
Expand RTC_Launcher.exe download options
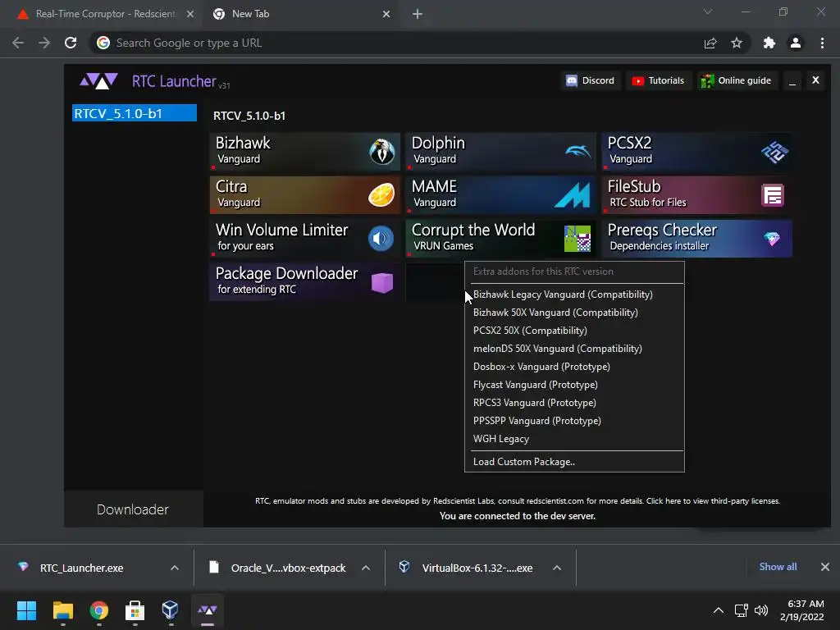174,568
